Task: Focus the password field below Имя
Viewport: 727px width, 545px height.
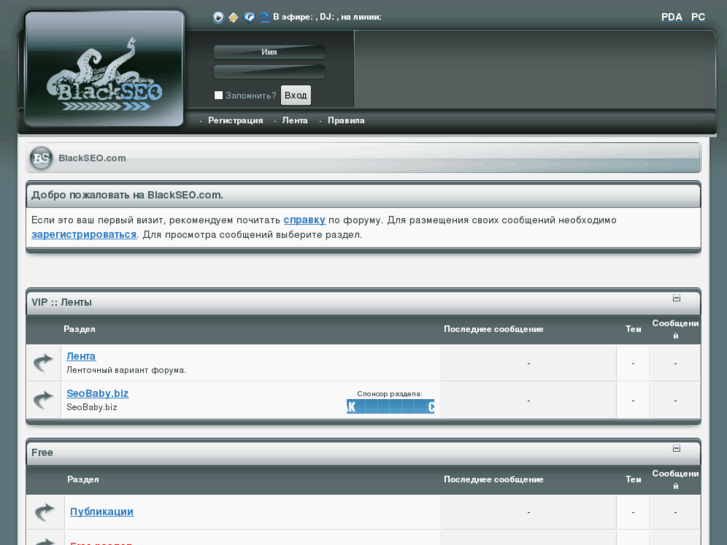Action: coord(269,72)
